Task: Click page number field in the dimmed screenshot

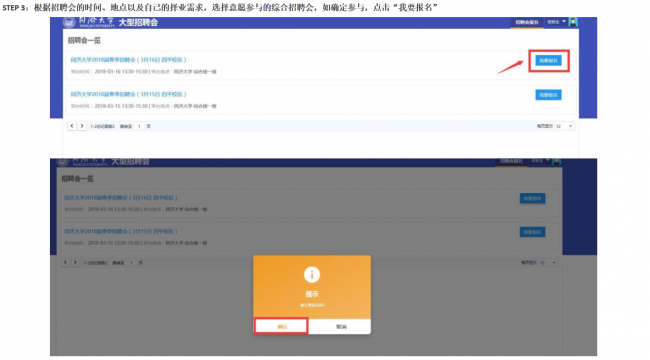Action: 131,263
